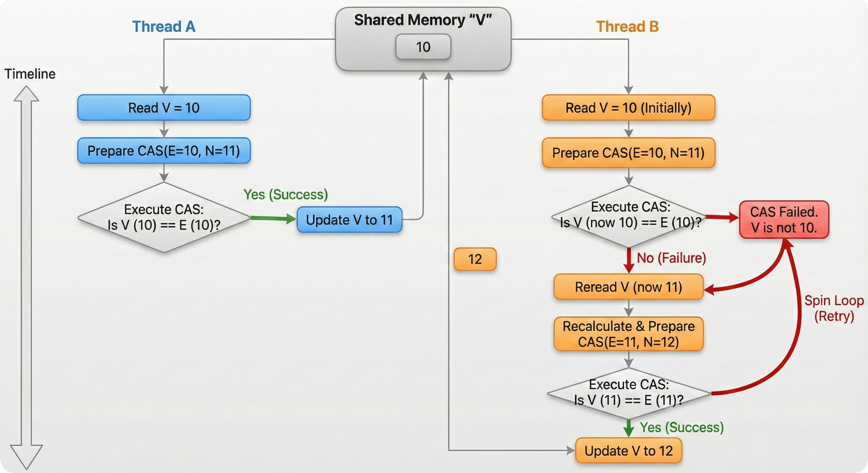Click the blue 'Prepare CAS(E=10, N=11)' box

164,151
